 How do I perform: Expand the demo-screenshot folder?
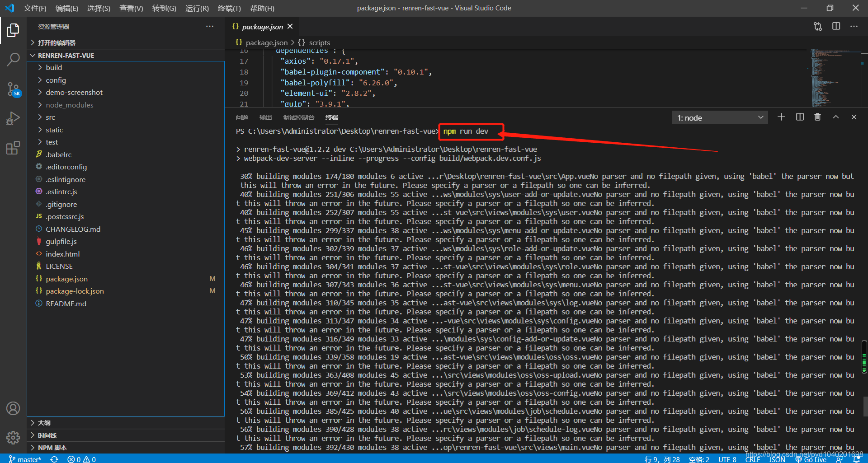click(126, 93)
